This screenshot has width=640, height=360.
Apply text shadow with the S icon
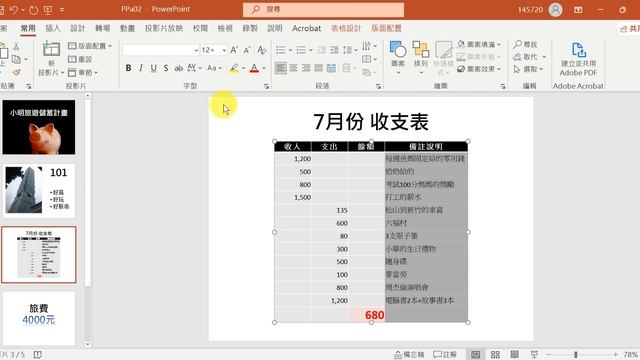pos(166,68)
